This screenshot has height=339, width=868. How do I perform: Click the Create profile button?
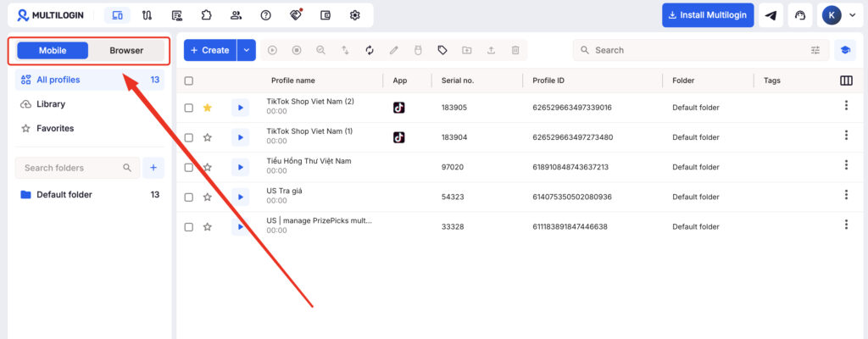tap(210, 50)
